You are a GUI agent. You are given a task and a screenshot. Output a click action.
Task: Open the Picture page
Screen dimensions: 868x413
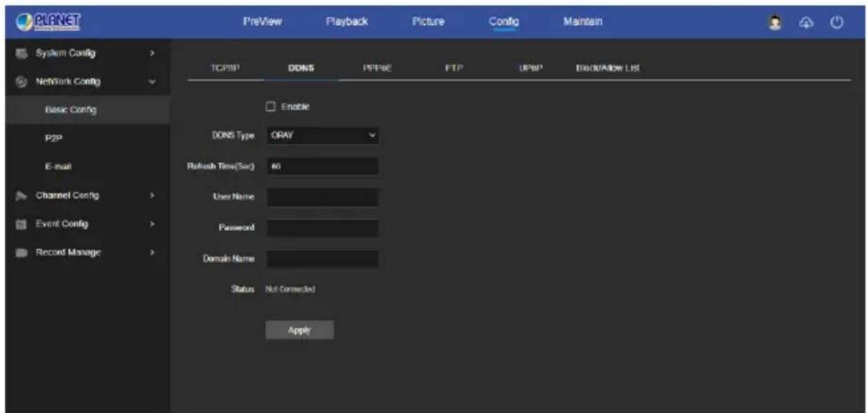pyautogui.click(x=428, y=22)
